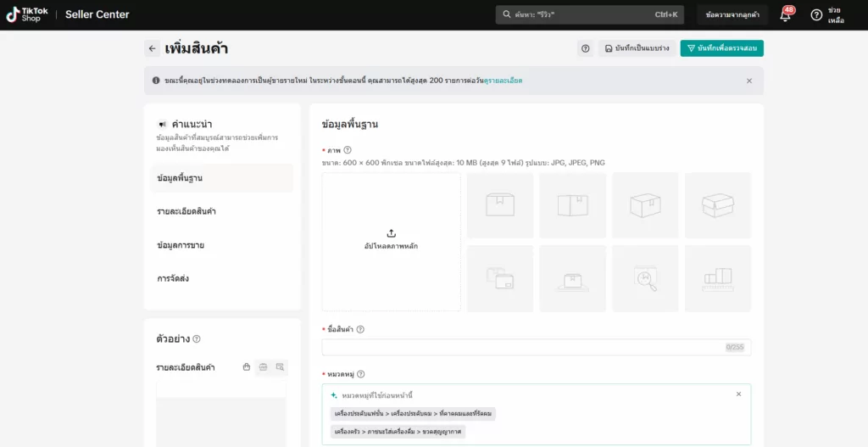Go to การจัดส่ง section in sidebar
The width and height of the screenshot is (868, 447).
(x=173, y=278)
